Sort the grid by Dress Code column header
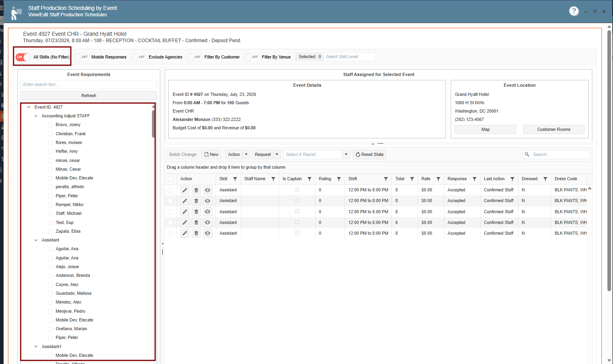 (566, 179)
